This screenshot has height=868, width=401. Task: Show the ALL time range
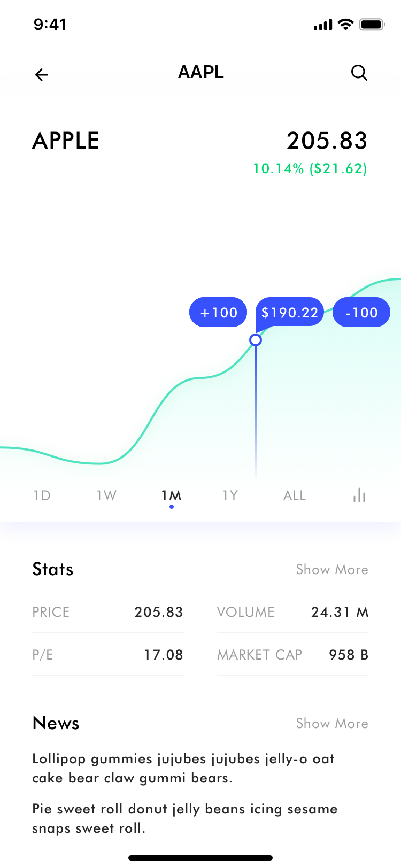click(x=295, y=495)
